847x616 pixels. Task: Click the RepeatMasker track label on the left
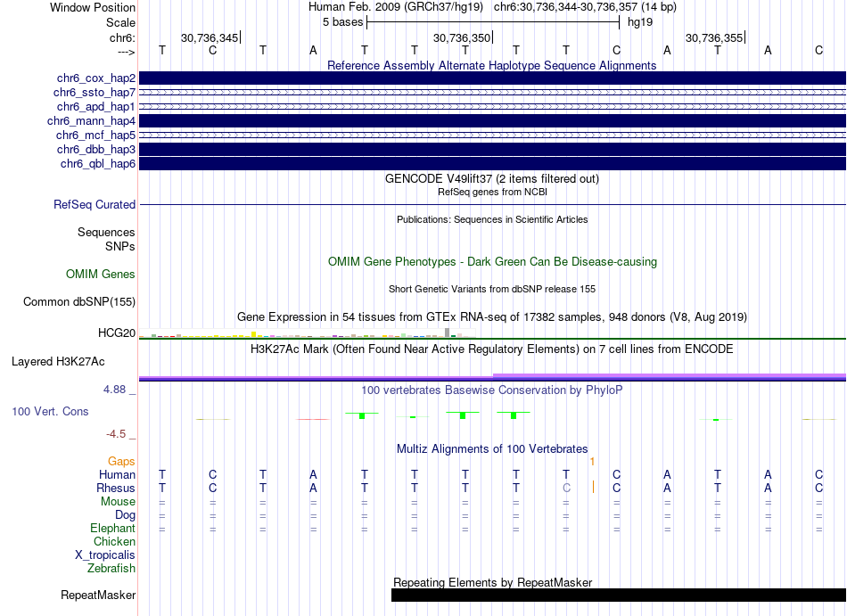coord(98,595)
